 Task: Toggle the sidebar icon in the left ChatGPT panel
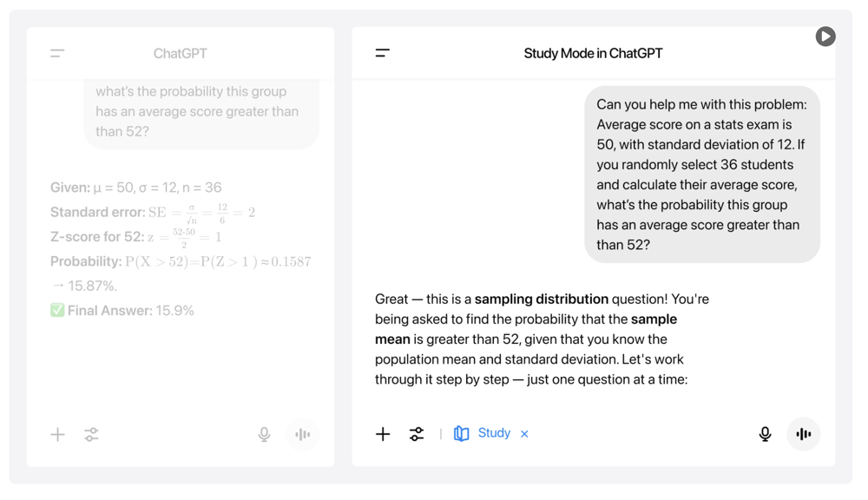pos(56,52)
